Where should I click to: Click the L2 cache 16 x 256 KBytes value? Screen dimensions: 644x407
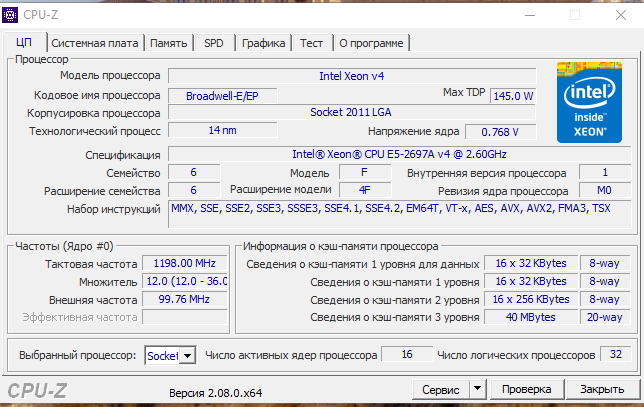coord(531,299)
